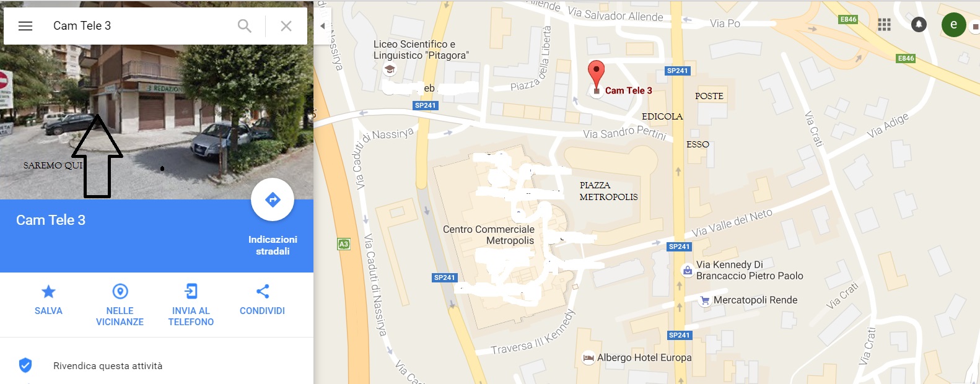Open the notifications bell icon
980x384 pixels.
coord(919,25)
